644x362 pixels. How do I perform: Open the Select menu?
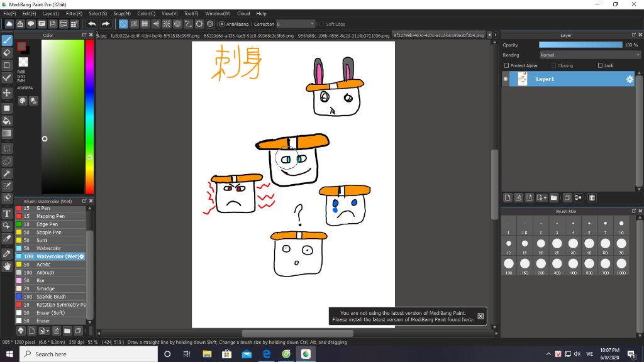[97, 14]
